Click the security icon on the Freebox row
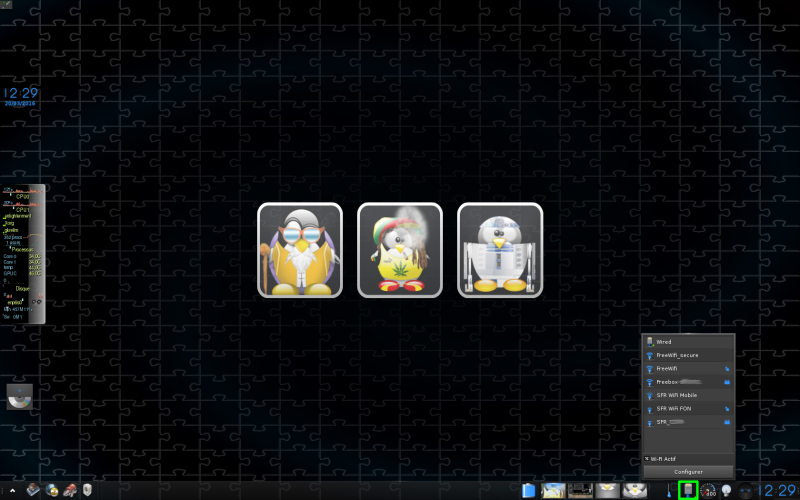 pos(727,382)
